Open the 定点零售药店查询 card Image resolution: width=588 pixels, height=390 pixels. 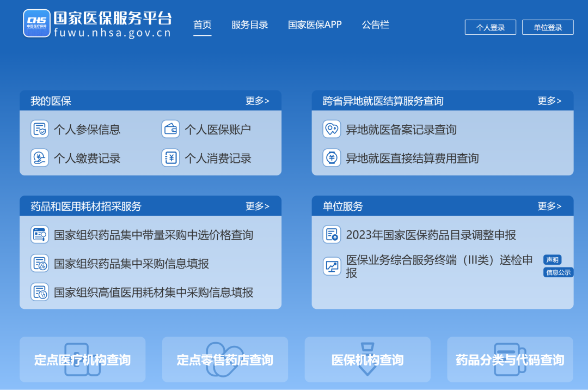tap(225, 359)
